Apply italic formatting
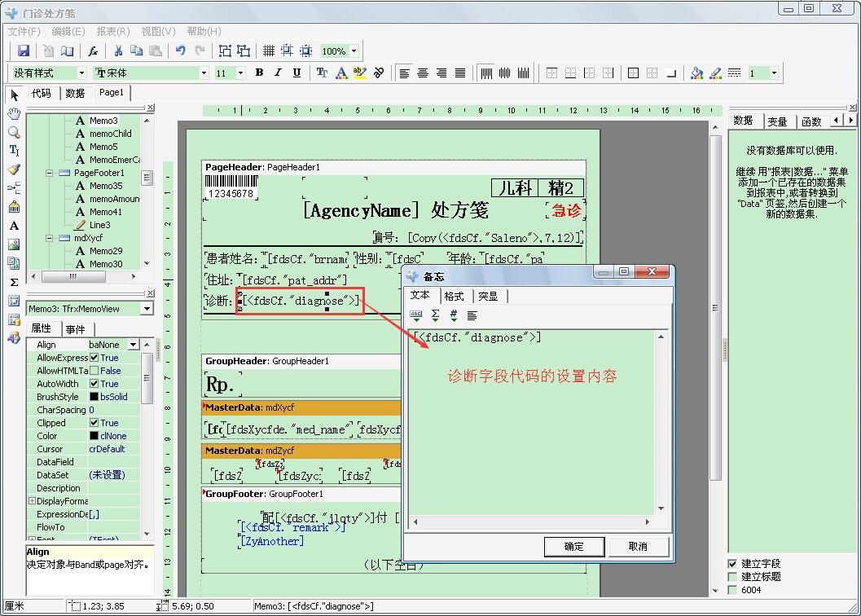This screenshot has height=616, width=861. [x=278, y=73]
